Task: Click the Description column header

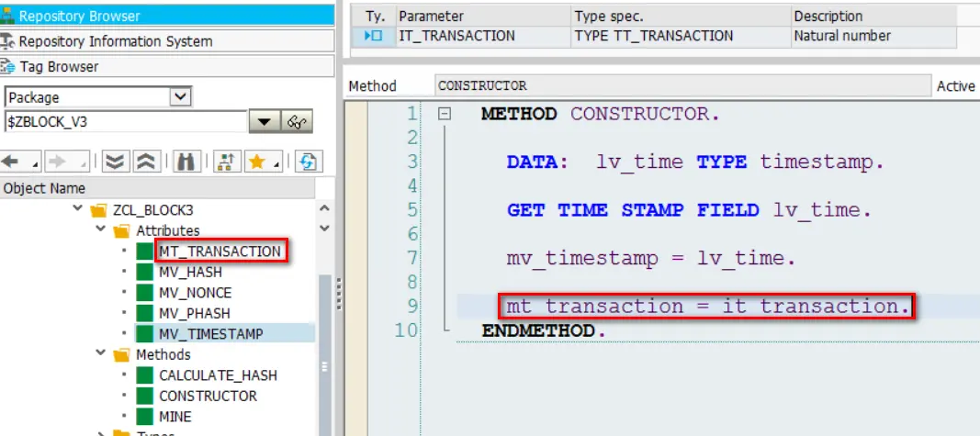Action: click(x=873, y=17)
